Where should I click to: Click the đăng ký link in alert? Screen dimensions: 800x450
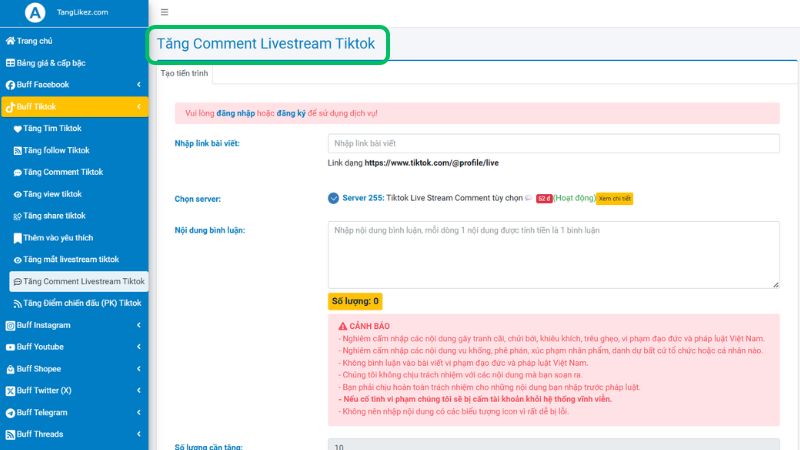tap(291, 113)
